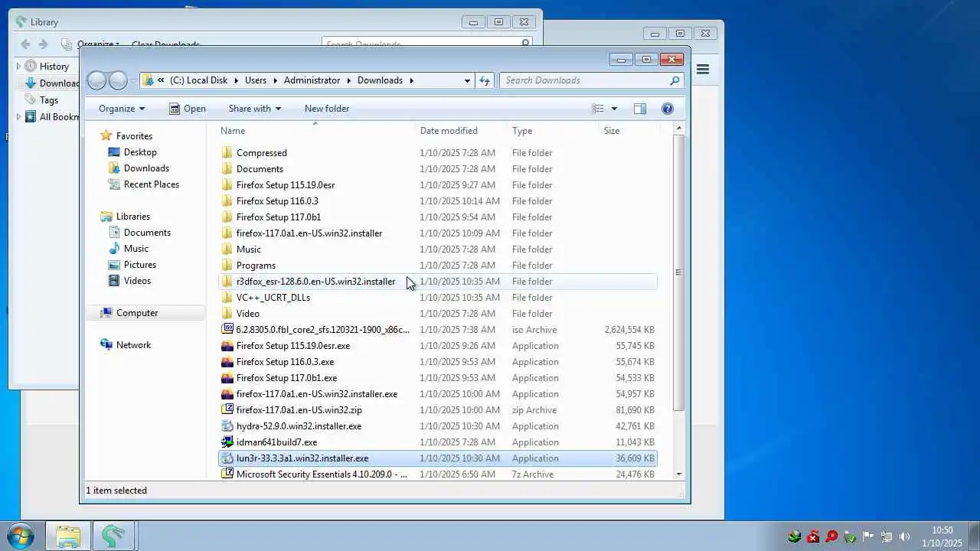Screen dimensions: 980x551
Task: Select firefox-117.0a1.en-US.win32.installer.exe file
Action: 437,394
